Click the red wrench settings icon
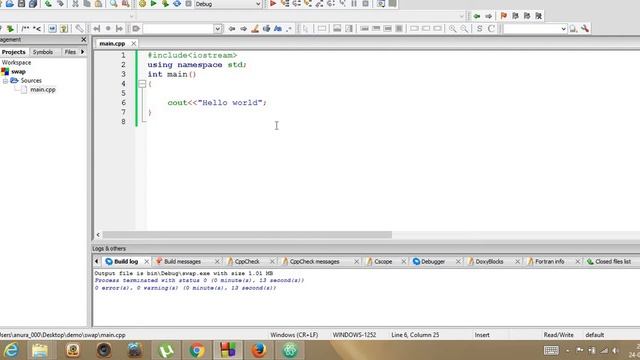The width and height of the screenshot is (640, 360). (x=585, y=29)
